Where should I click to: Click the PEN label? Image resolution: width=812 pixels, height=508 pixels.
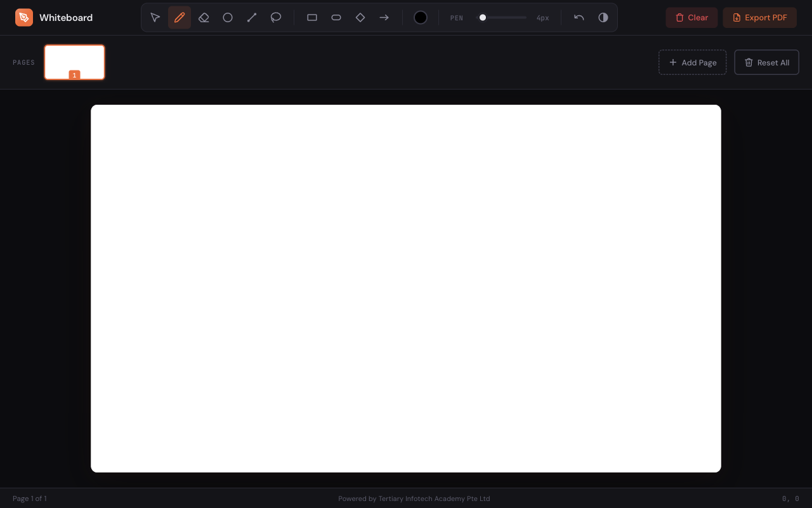tap(457, 18)
